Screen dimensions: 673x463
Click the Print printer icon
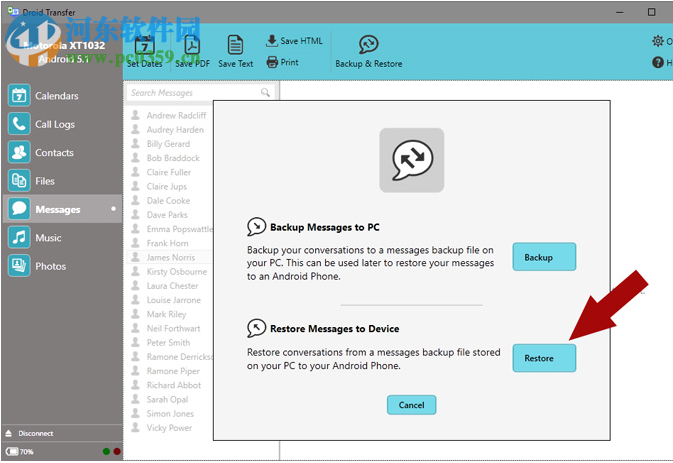coord(272,62)
